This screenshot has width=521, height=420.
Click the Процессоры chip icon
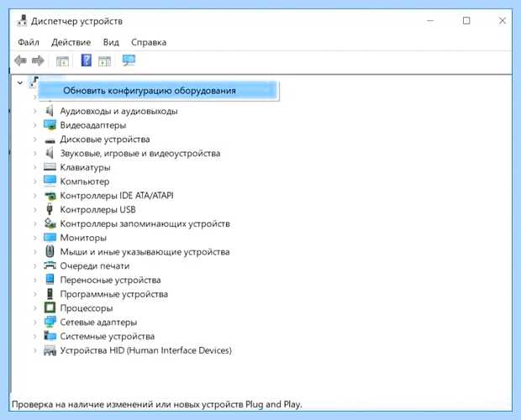point(50,307)
